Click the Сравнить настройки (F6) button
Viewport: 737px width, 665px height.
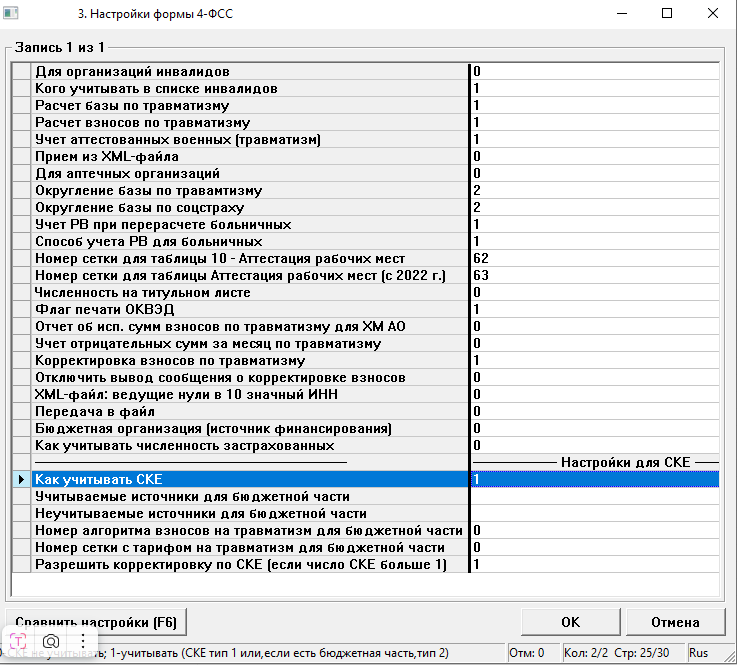tap(95, 622)
